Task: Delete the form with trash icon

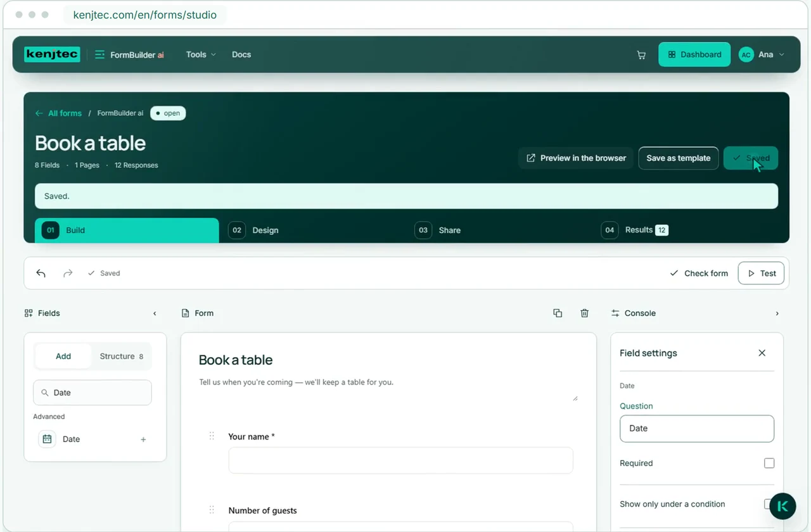Action: click(585, 313)
